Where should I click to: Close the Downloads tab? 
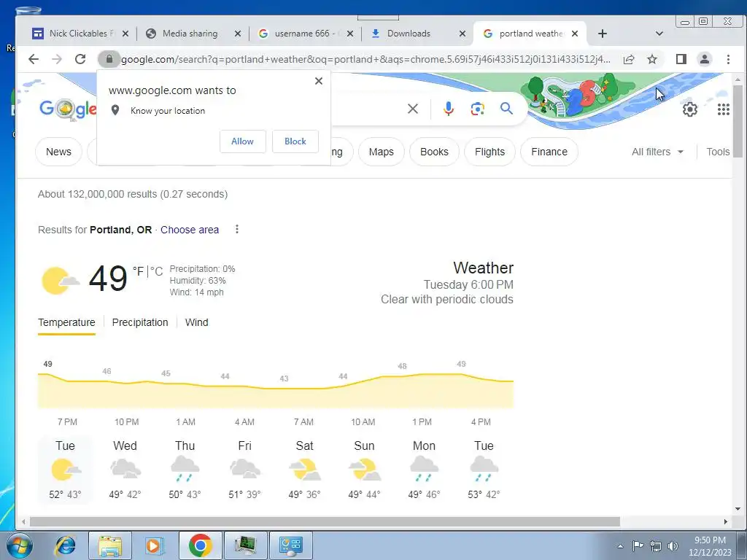coord(462,34)
